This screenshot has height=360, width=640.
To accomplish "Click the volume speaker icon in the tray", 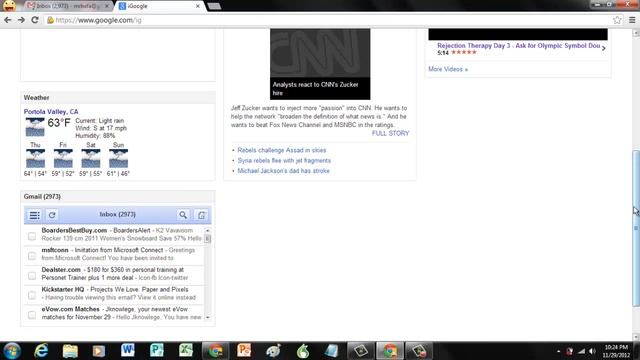I will tap(592, 351).
